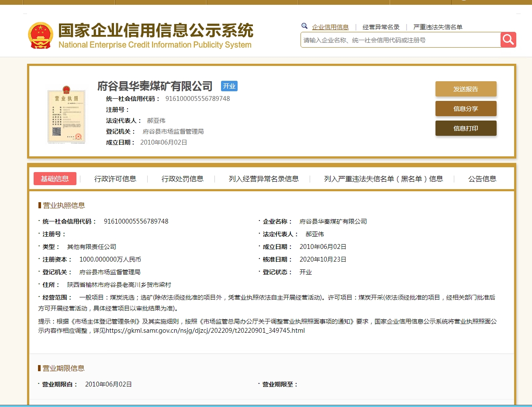Open the 行政许可信息 tab
Screen dimensions: 532x407
point(115,179)
